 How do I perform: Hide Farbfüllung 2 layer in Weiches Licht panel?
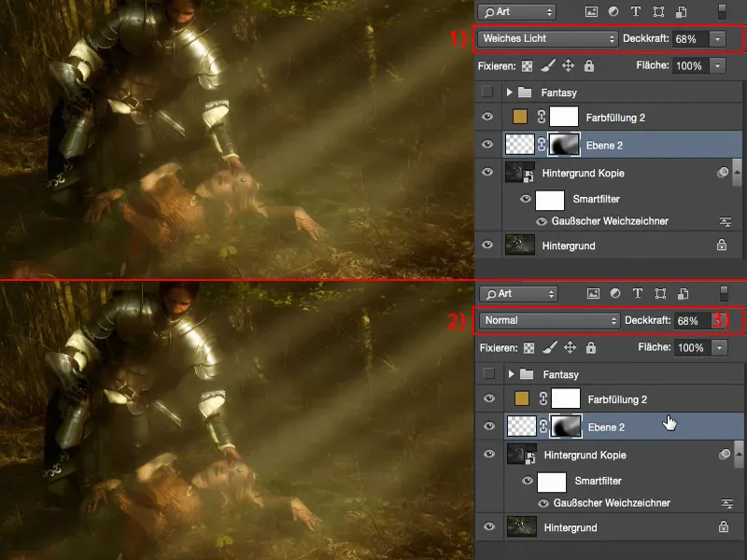[487, 117]
